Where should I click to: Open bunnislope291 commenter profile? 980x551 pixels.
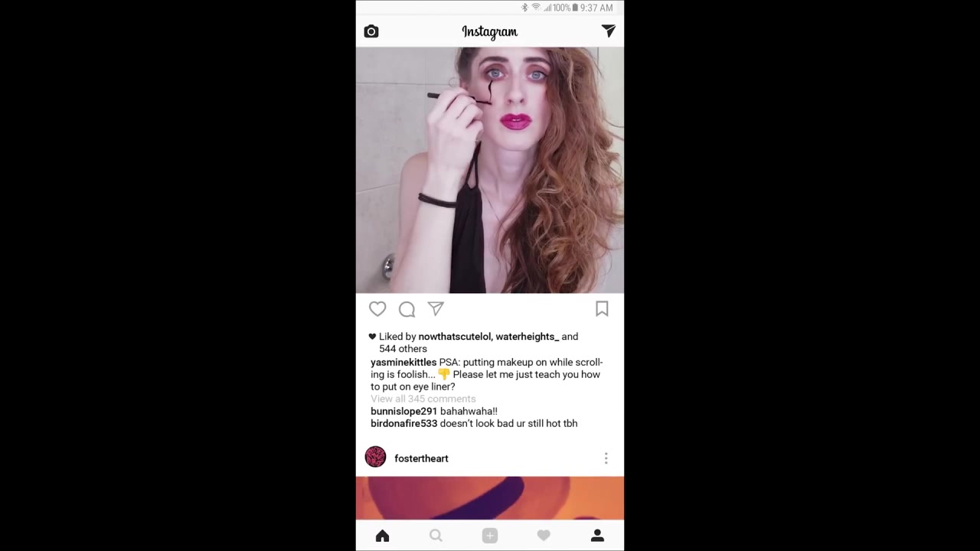click(x=403, y=411)
